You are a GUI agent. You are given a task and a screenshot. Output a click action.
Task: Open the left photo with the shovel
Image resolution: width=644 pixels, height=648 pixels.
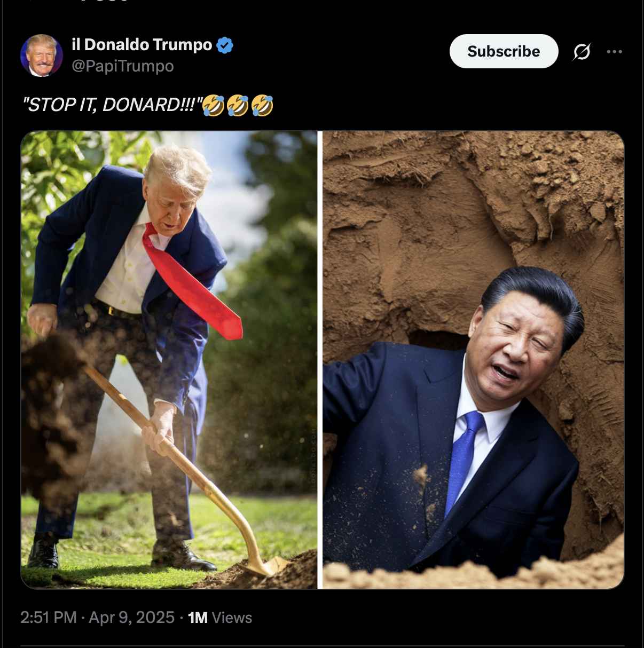pos(169,360)
